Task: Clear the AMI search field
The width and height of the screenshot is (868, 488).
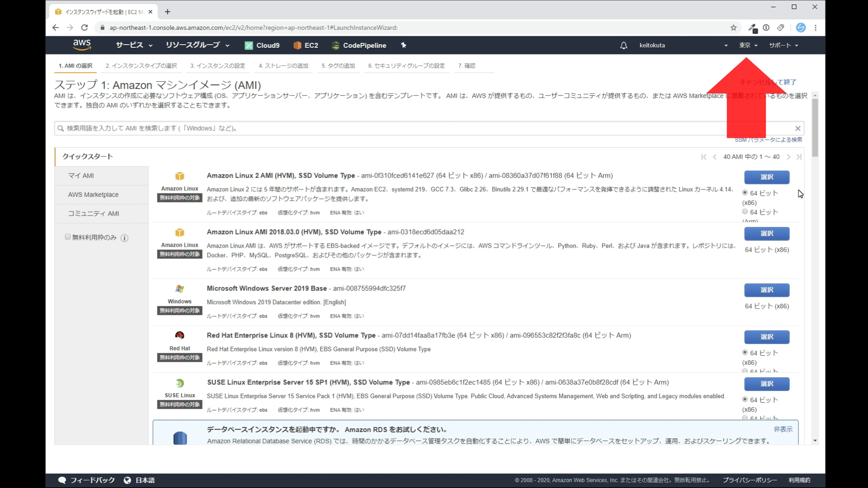Action: click(798, 128)
